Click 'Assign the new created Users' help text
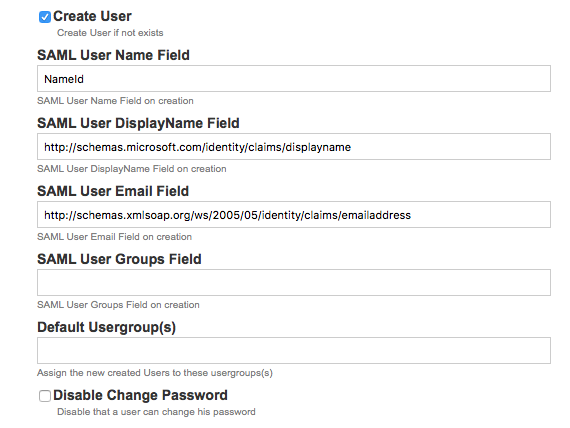Screen dimensions: 570x428 155,373
